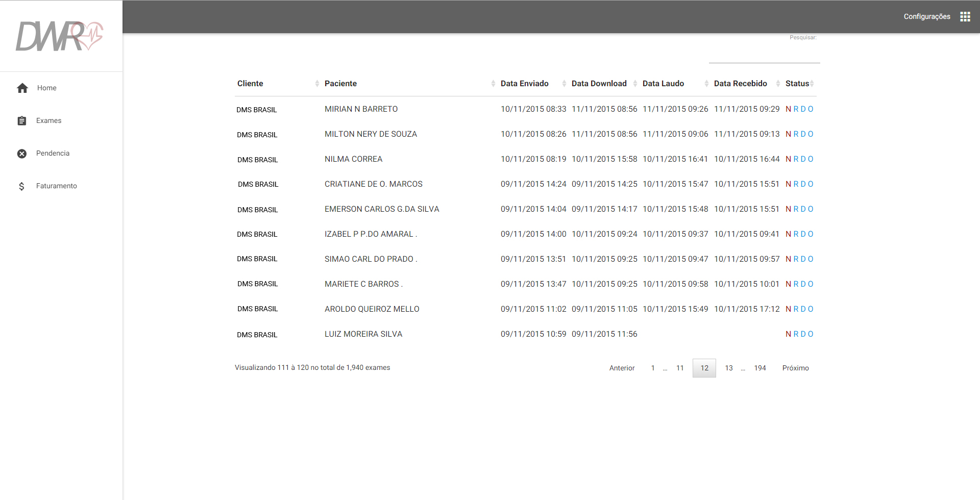Toggle the D status for SIMAO CARL DO PRADO
This screenshot has height=500, width=980.
point(804,259)
